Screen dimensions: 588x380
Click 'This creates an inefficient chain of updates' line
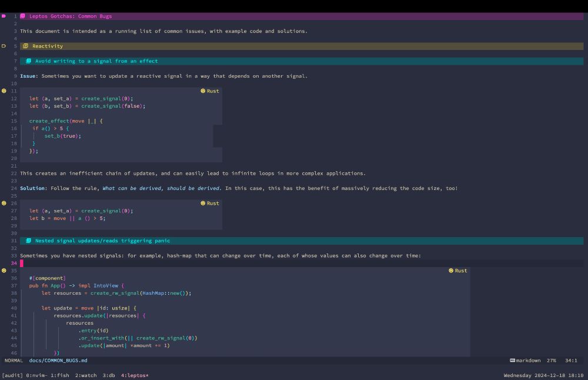193,174
